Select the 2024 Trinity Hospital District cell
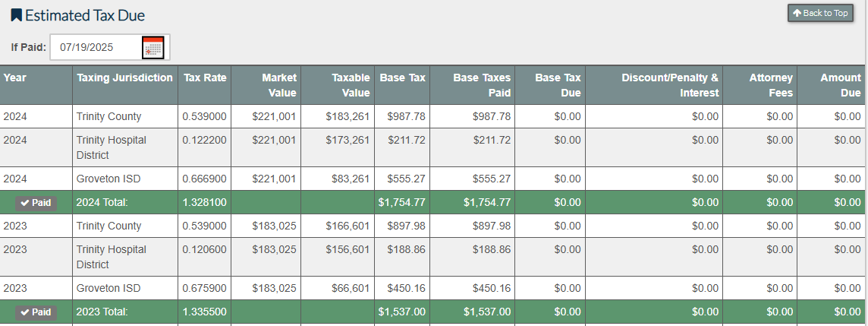Screen dimensions: 868x326 point(111,147)
